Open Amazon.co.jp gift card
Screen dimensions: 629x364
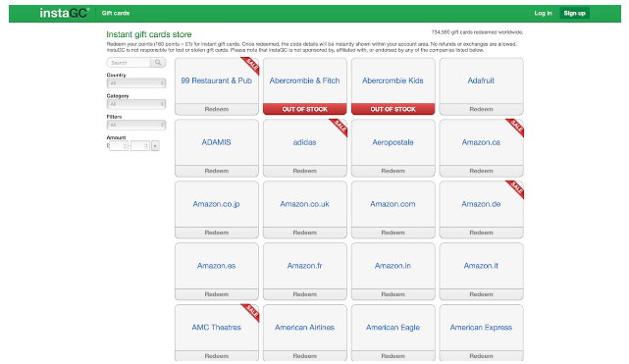pyautogui.click(x=217, y=204)
